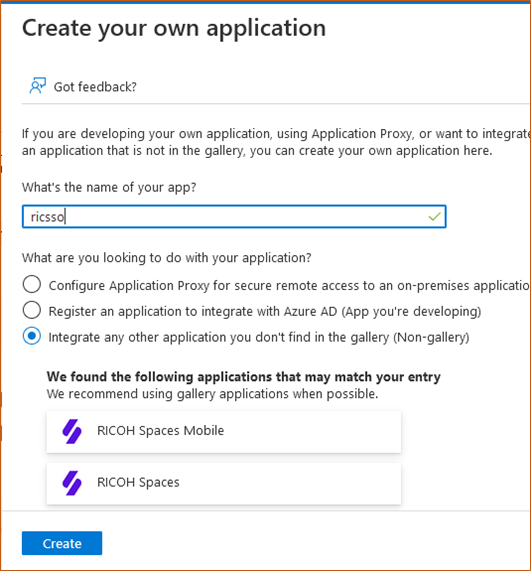Click Integrate any other application label text
The width and height of the screenshot is (531, 571).
pos(259,338)
